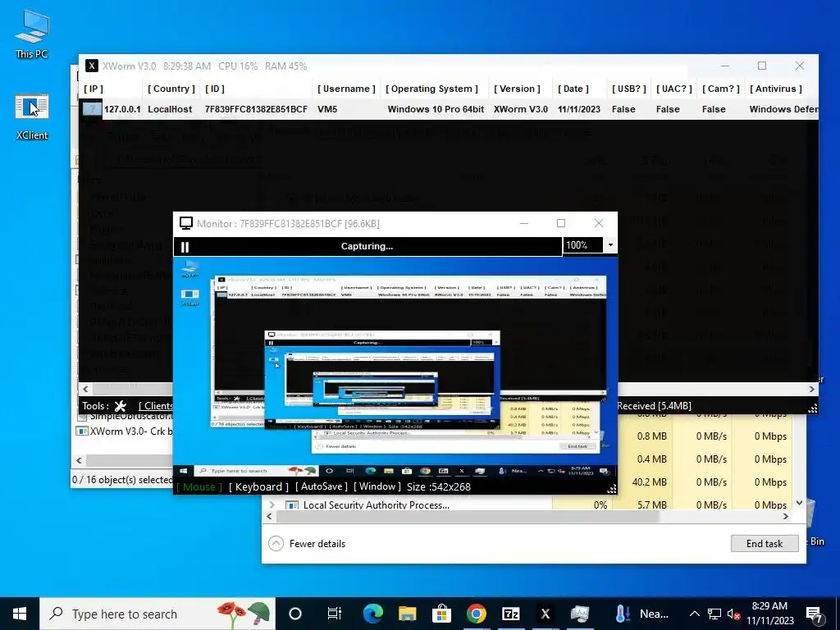
Task: Click the Size :542x268 label
Action: coord(438,487)
